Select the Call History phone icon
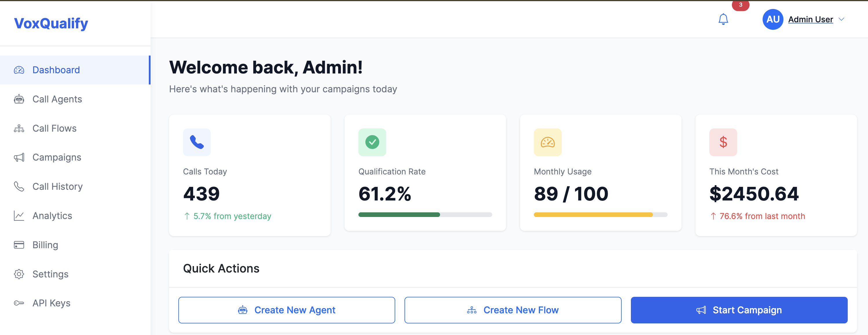868x335 pixels. coord(19,186)
